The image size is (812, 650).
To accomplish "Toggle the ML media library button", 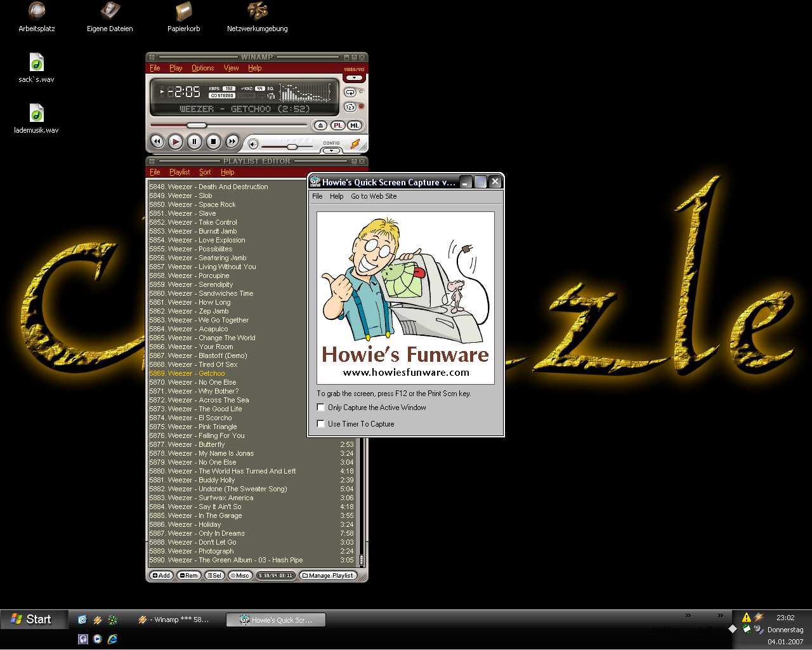I will [x=355, y=126].
